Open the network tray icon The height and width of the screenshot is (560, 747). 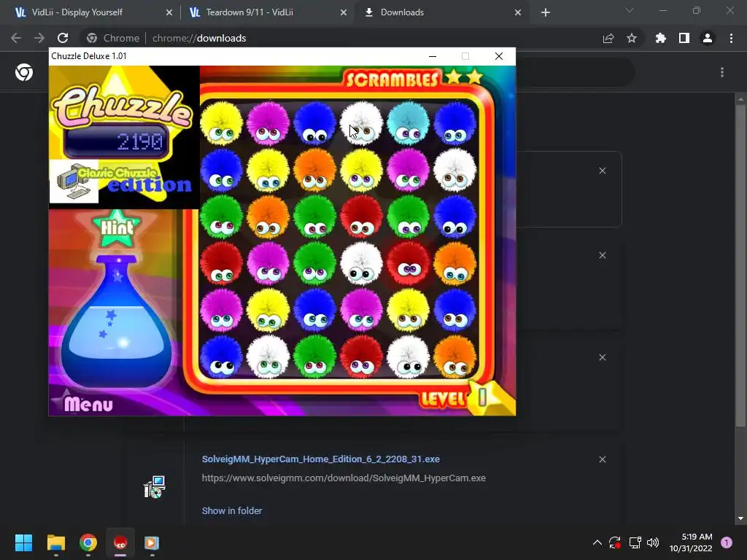coord(635,542)
